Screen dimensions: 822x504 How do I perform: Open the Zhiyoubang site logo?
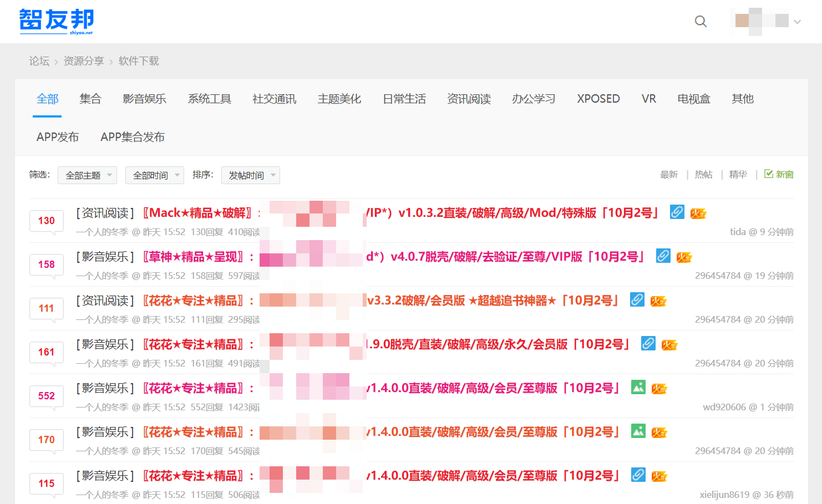click(57, 22)
